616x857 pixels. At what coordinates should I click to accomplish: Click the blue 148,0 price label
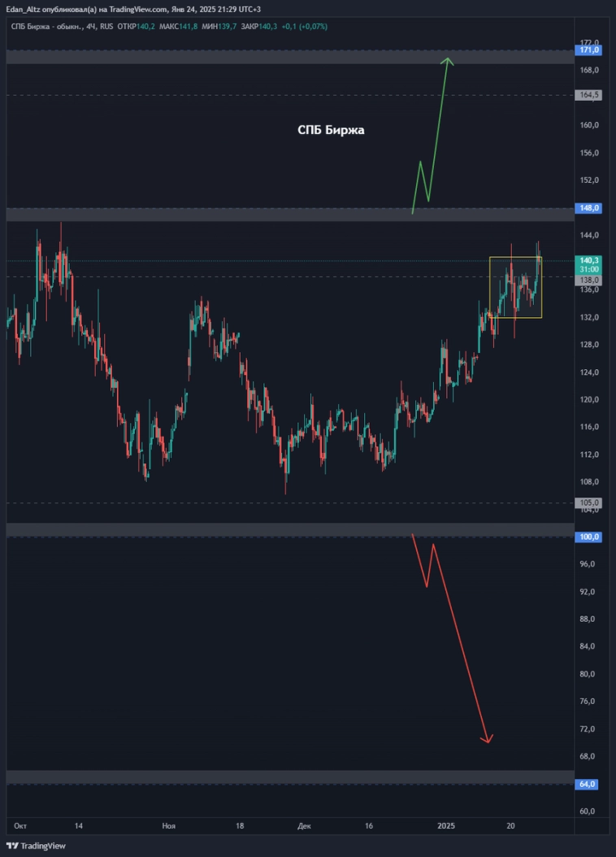pyautogui.click(x=588, y=208)
